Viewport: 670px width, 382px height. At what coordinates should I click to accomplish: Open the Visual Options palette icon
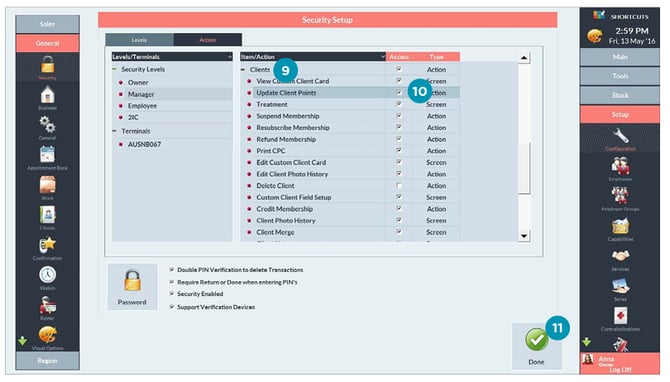pyautogui.click(x=47, y=335)
